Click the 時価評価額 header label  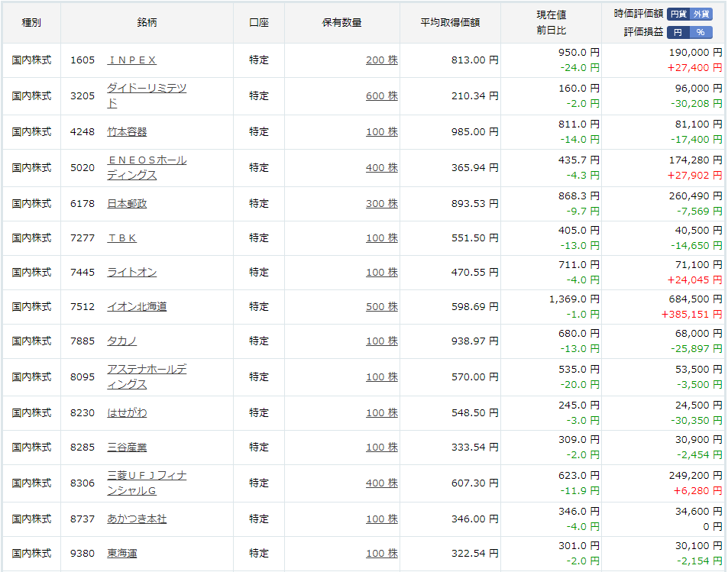coord(639,14)
